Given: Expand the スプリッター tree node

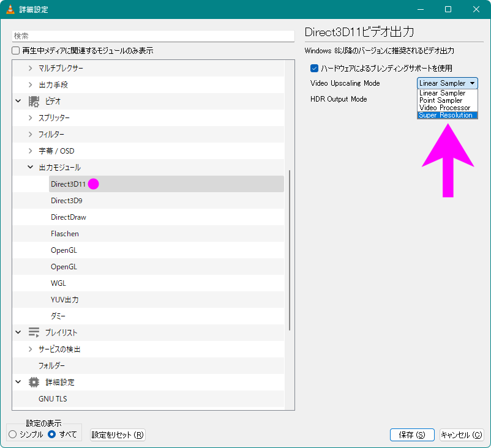Looking at the screenshot, I should 31,118.
